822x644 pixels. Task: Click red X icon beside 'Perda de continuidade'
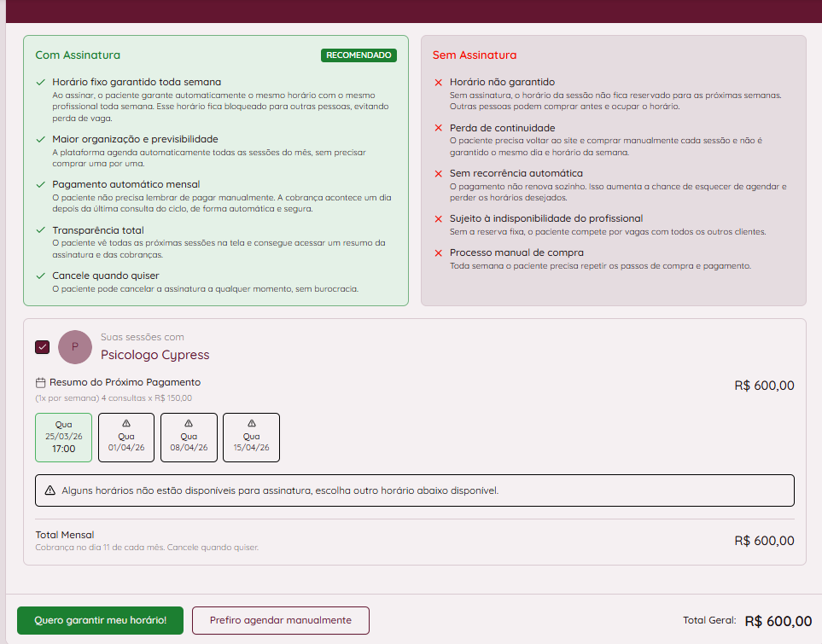tap(438, 128)
